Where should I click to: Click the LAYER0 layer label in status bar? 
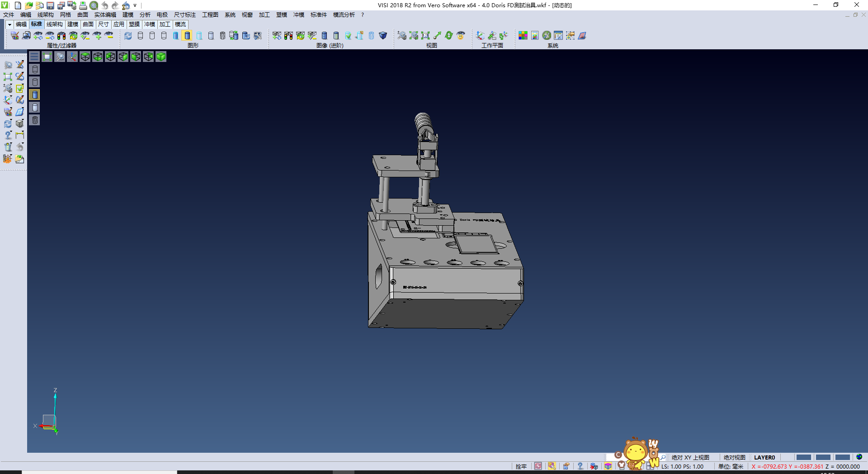[764, 457]
